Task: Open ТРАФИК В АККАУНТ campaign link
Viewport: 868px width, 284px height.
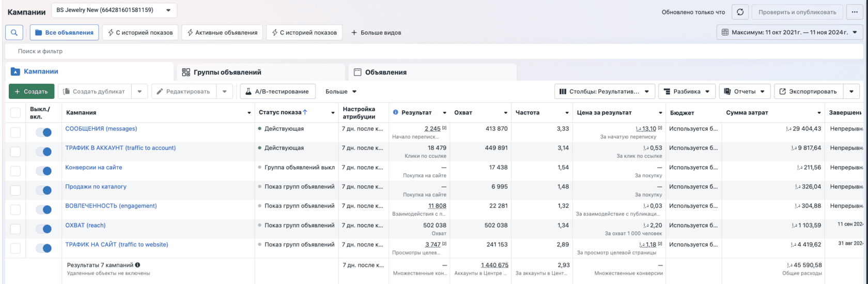Action: pyautogui.click(x=120, y=148)
